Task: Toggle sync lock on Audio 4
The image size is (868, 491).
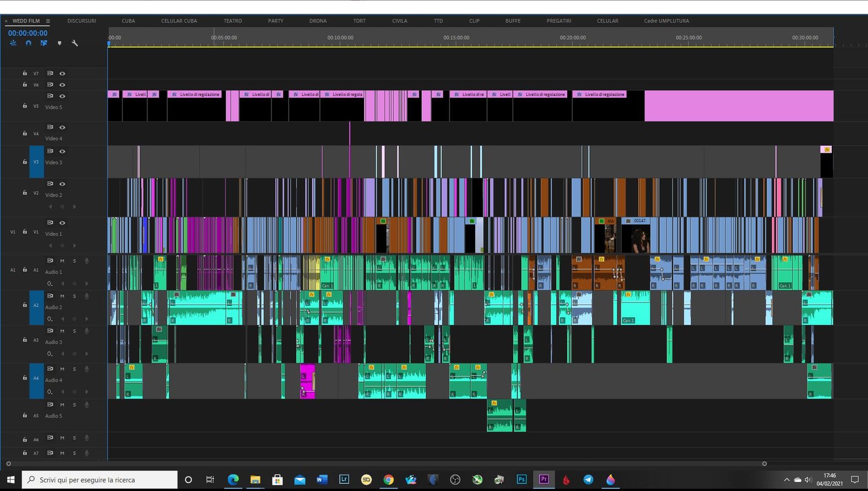Action: click(x=50, y=369)
